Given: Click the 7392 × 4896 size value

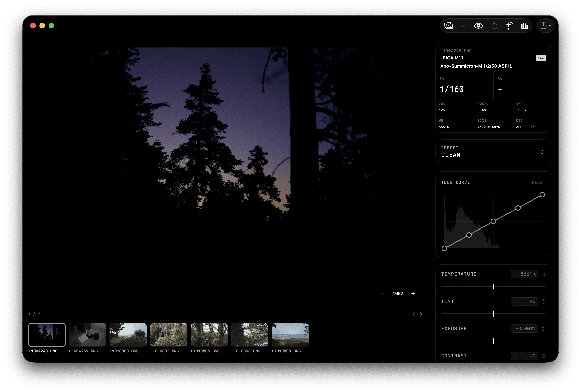Looking at the screenshot, I should pos(488,127).
